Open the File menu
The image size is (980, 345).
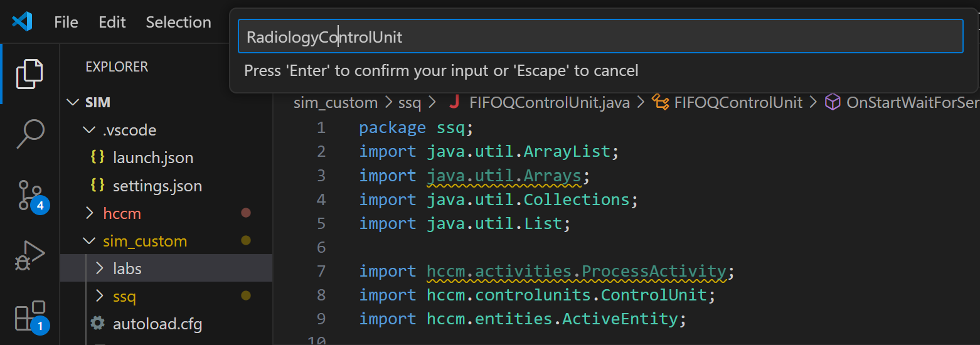66,22
